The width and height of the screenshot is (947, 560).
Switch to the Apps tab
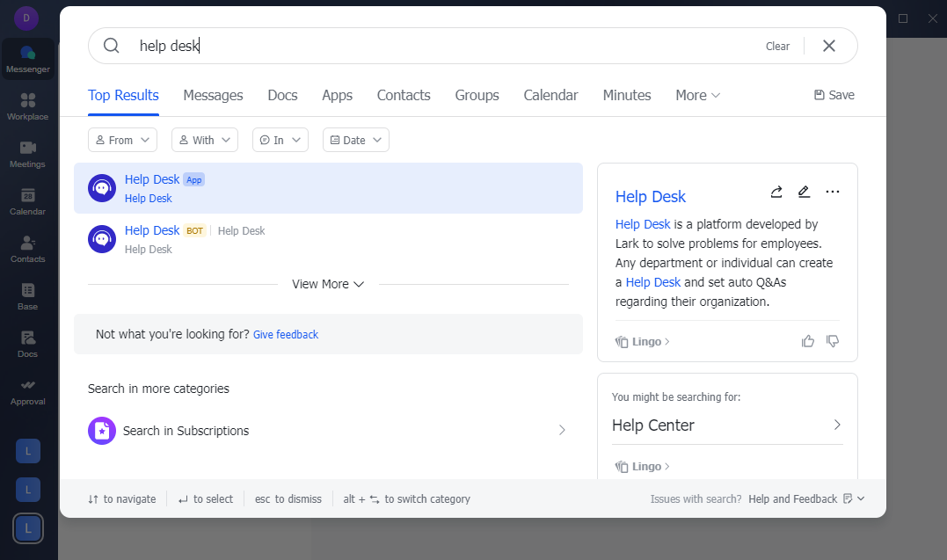(337, 95)
